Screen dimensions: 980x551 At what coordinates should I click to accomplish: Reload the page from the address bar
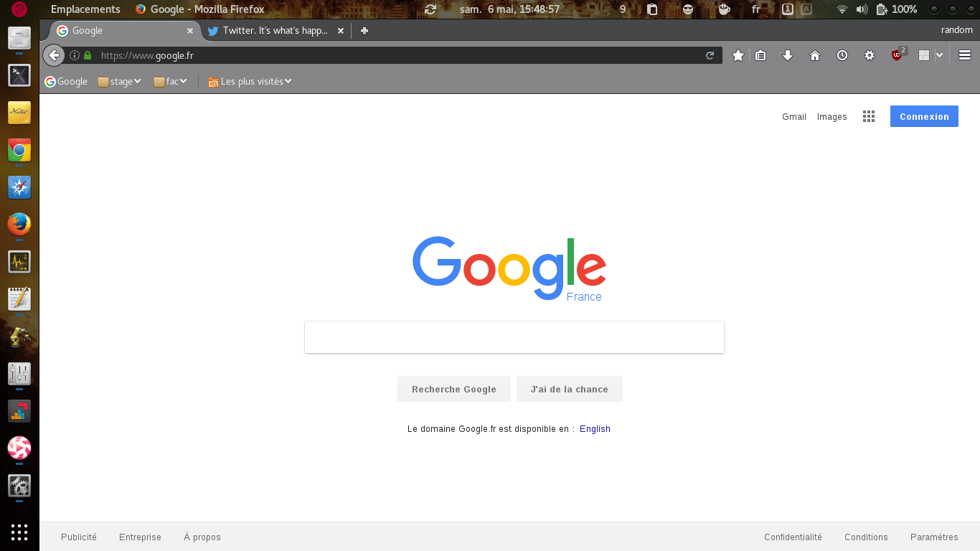pyautogui.click(x=710, y=55)
